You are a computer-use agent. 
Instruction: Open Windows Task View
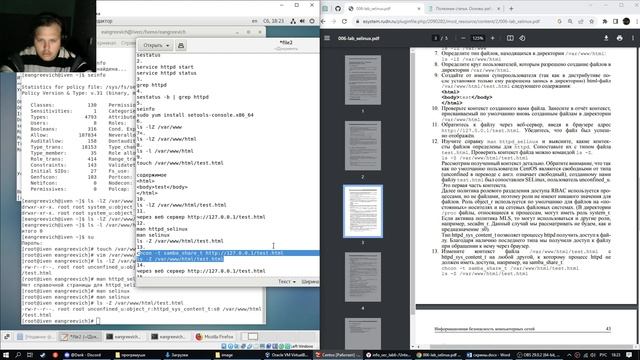30,355
